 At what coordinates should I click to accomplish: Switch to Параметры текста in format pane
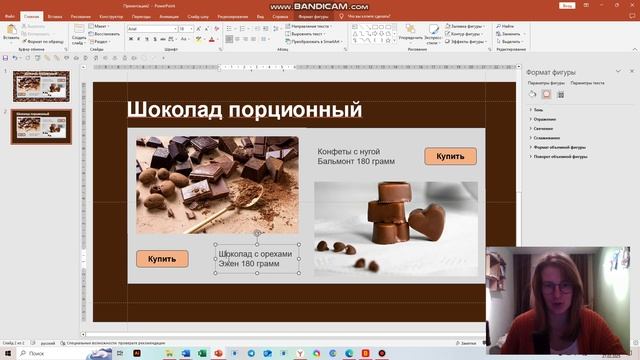click(587, 83)
